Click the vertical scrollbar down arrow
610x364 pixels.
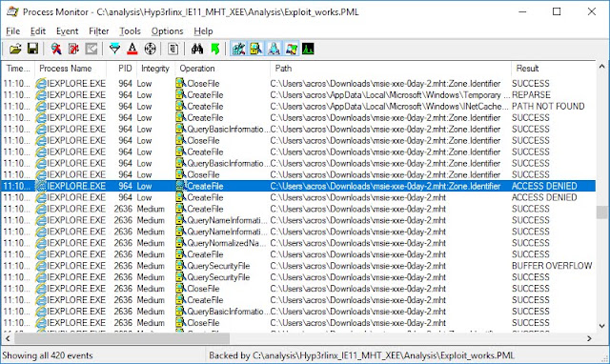click(x=601, y=326)
